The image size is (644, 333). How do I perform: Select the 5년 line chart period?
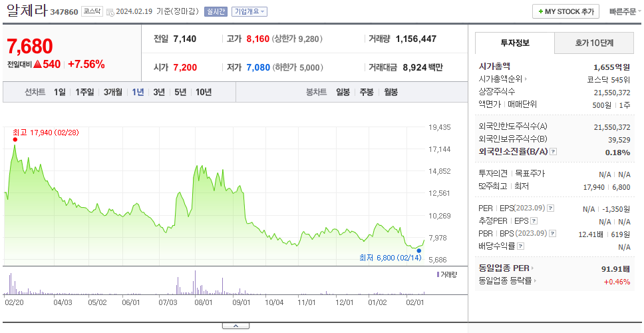[x=180, y=92]
